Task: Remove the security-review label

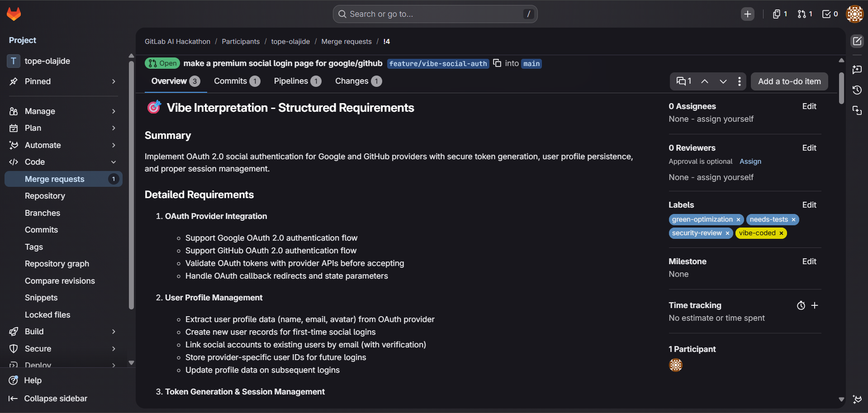Action: tap(727, 233)
